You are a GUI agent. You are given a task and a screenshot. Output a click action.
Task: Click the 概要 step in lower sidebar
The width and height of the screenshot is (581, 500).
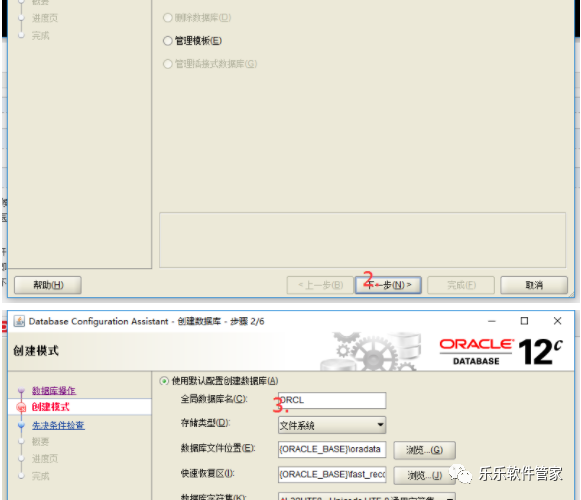click(40, 441)
